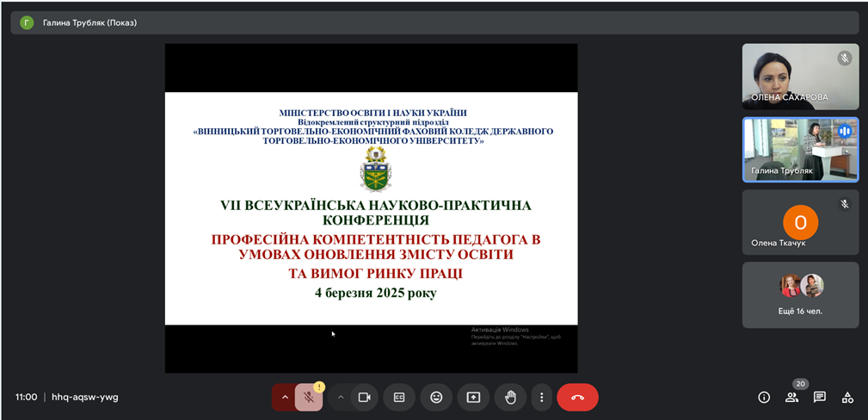Screen dimensions: 868x420
Task: Open the activities panel
Action: 847,398
